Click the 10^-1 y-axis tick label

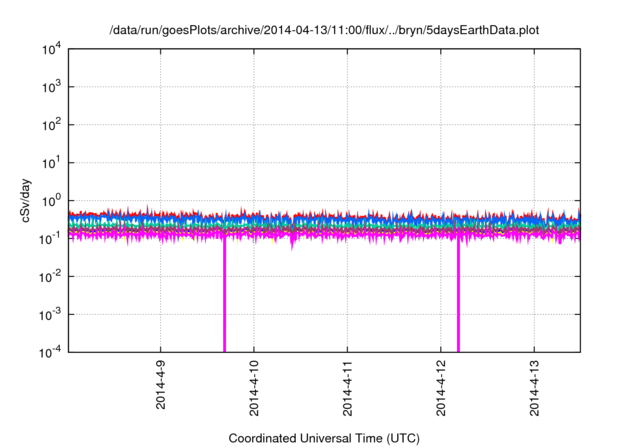50,239
